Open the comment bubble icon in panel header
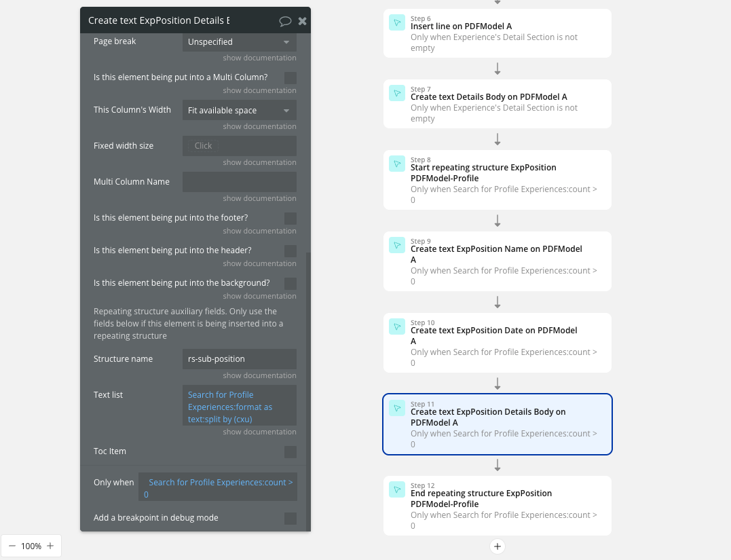The image size is (731, 560). (285, 21)
